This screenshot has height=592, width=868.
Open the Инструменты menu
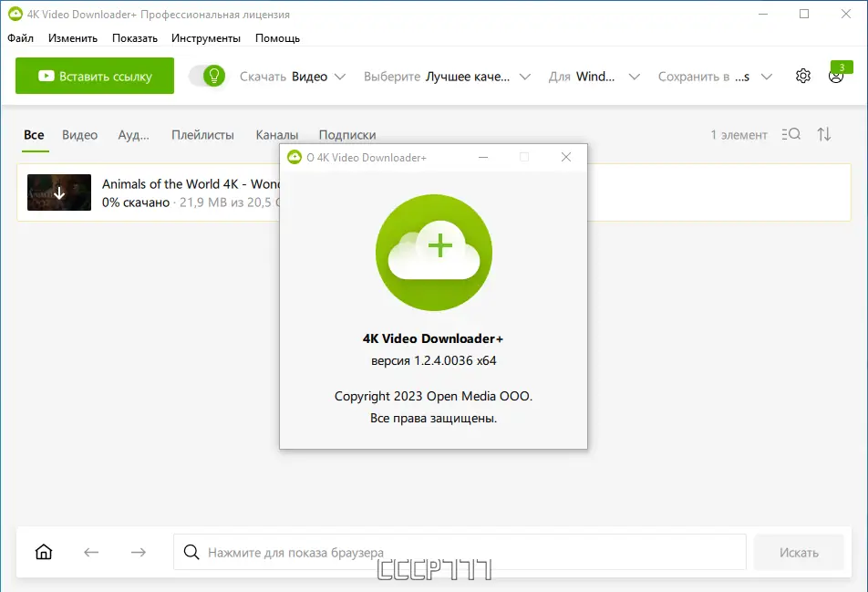pyautogui.click(x=205, y=38)
